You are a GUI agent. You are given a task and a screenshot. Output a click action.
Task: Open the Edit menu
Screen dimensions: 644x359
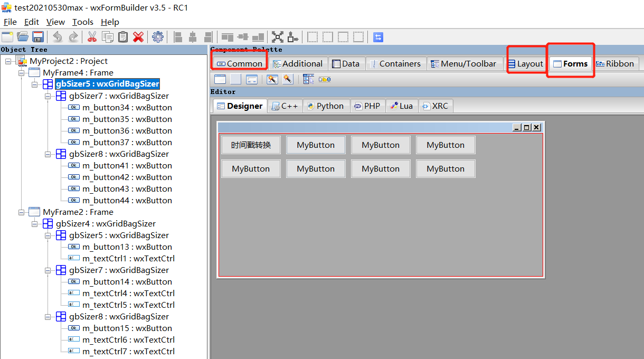pos(32,22)
